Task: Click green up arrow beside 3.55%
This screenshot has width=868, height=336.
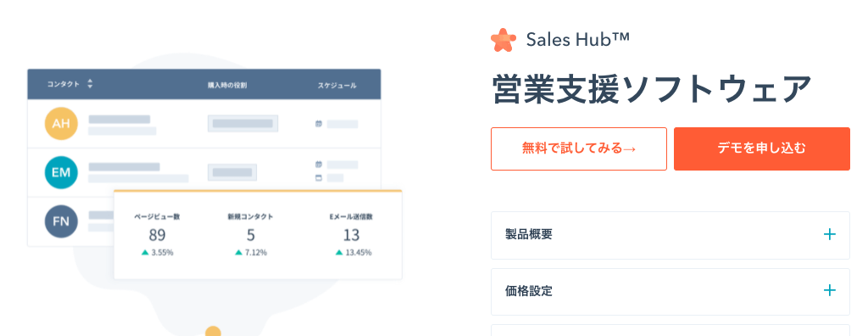Action: 145,252
